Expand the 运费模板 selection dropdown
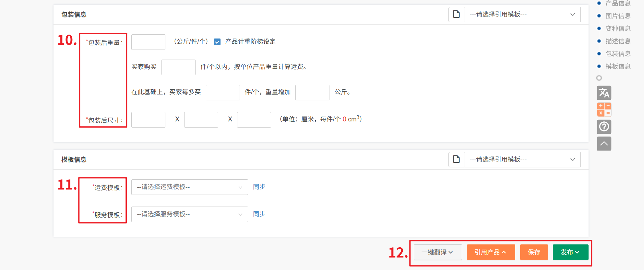Viewport: 644px width, 270px height. [x=189, y=187]
